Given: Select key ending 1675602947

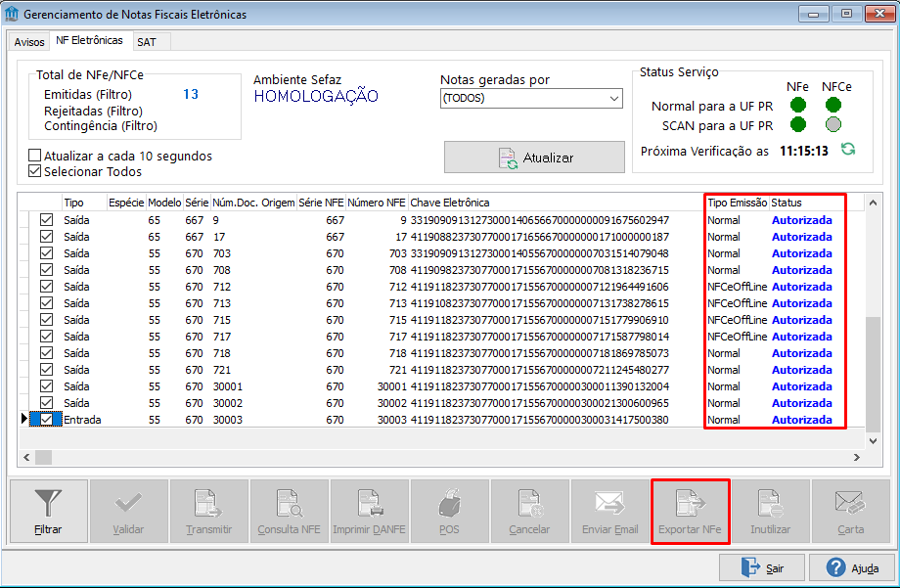Looking at the screenshot, I should click(x=540, y=220).
